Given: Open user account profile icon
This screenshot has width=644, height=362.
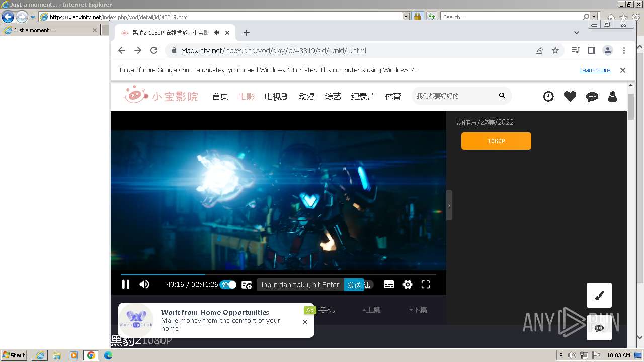Looking at the screenshot, I should pos(612,96).
